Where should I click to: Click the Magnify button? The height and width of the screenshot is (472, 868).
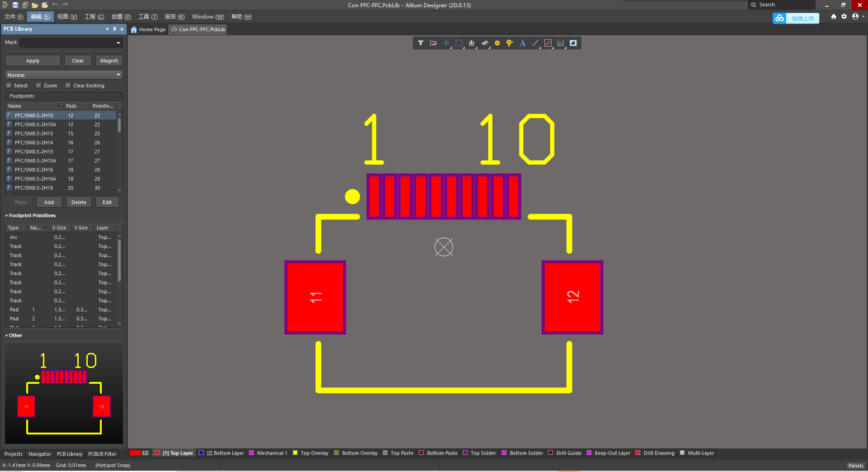pyautogui.click(x=109, y=61)
